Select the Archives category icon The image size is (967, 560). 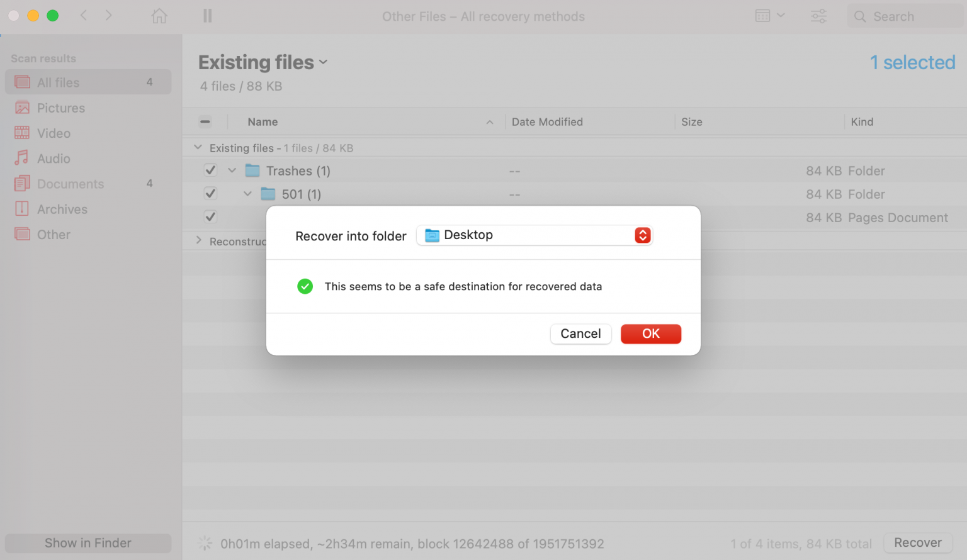(x=21, y=208)
